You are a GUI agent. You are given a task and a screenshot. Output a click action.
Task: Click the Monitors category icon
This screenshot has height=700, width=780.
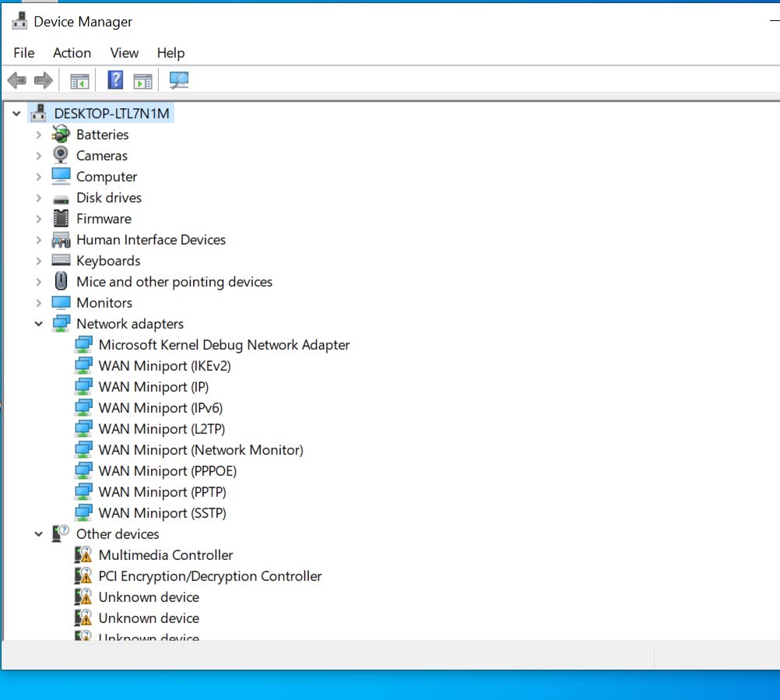coord(61,302)
